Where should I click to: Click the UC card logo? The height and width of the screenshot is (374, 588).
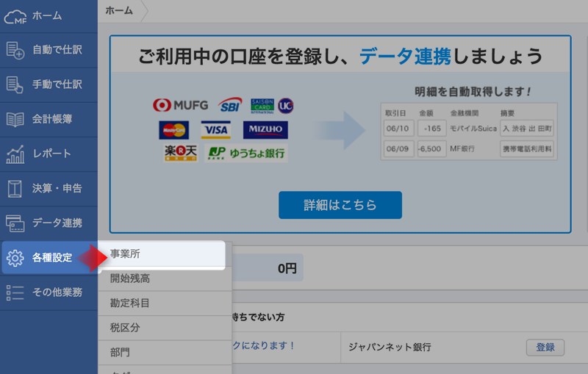286,106
